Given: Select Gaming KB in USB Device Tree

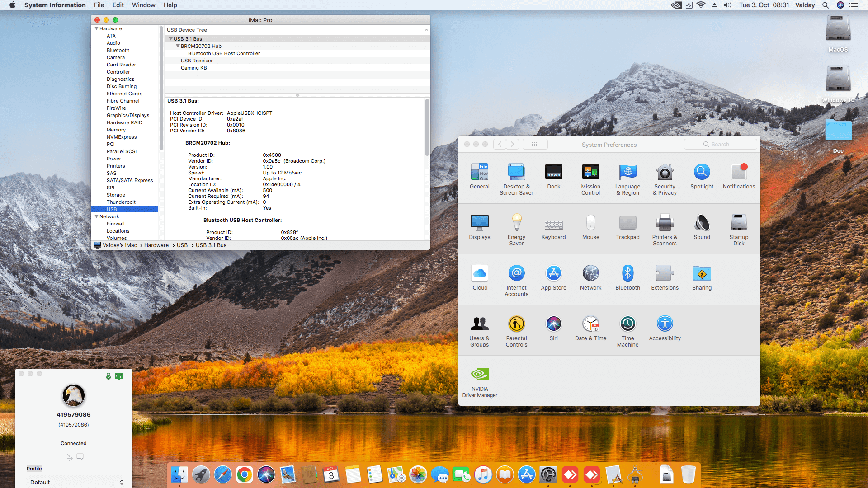Looking at the screenshot, I should (194, 68).
